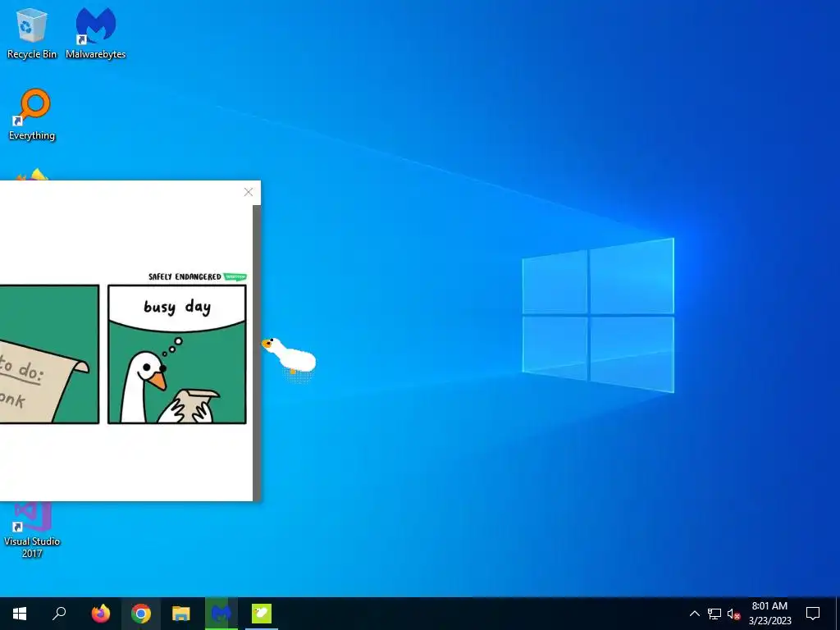Open the Recycle Bin desktop icon

coord(32,32)
